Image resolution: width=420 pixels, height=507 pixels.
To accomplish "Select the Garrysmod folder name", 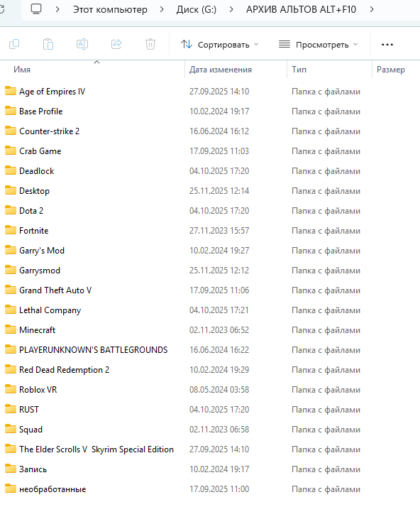I will click(x=40, y=271).
